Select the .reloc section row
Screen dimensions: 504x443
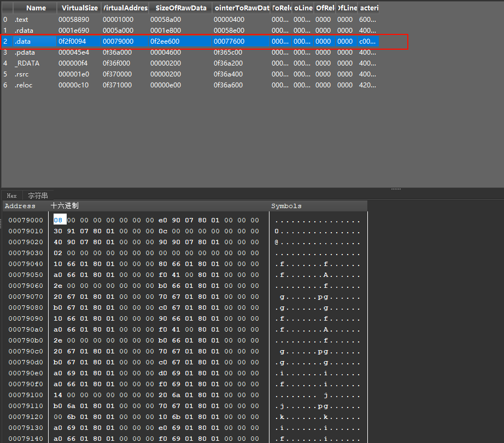[x=190, y=85]
